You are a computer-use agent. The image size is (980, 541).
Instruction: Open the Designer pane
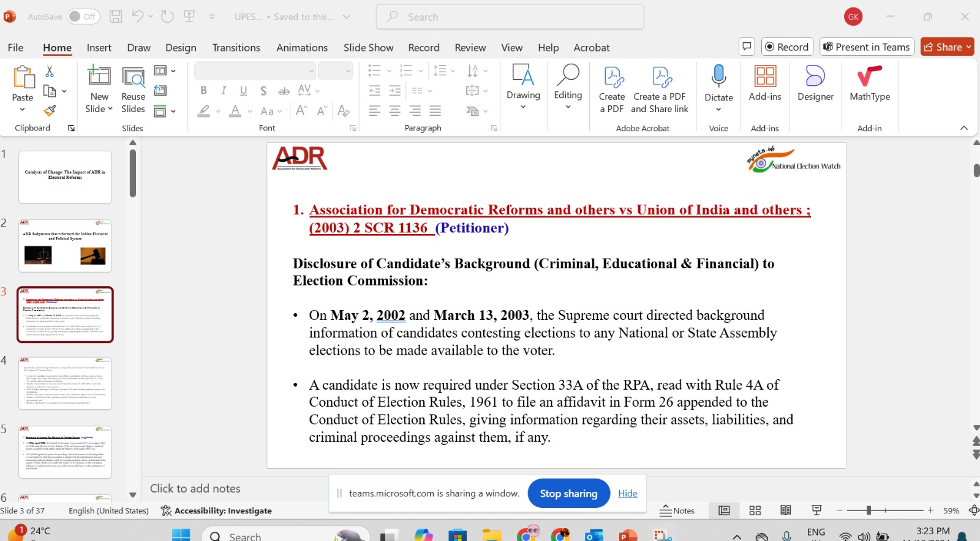(815, 83)
